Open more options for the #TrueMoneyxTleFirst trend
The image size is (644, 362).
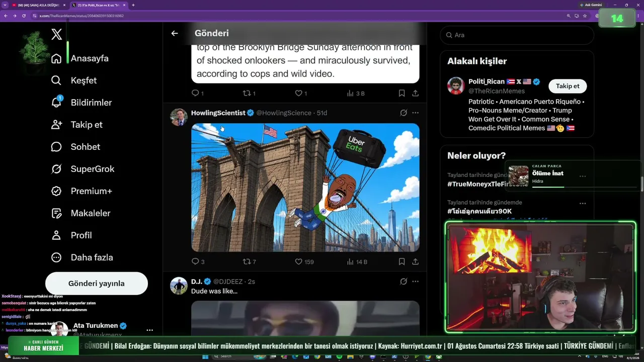tap(583, 176)
